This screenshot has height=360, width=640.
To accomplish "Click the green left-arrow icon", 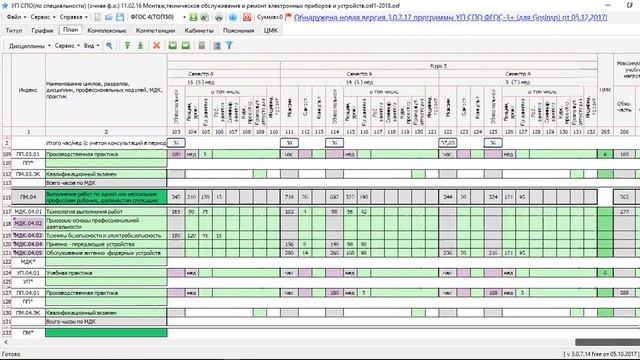I will click(173, 46).
